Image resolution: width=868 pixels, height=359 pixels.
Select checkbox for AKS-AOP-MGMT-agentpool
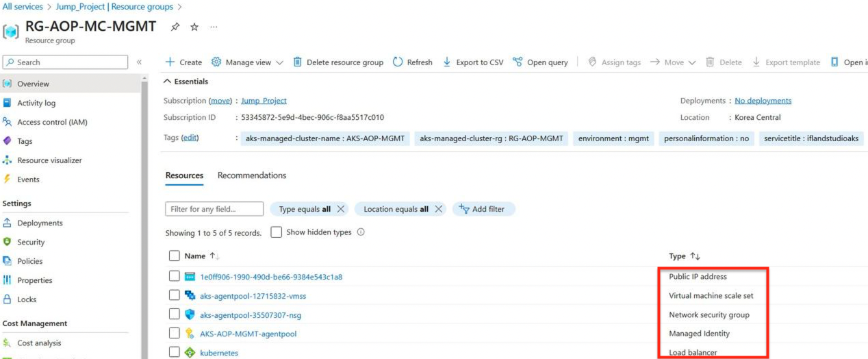tap(174, 334)
